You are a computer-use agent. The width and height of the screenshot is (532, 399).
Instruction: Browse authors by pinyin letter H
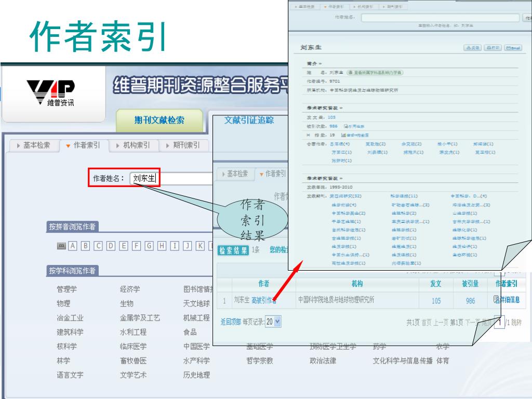click(162, 246)
